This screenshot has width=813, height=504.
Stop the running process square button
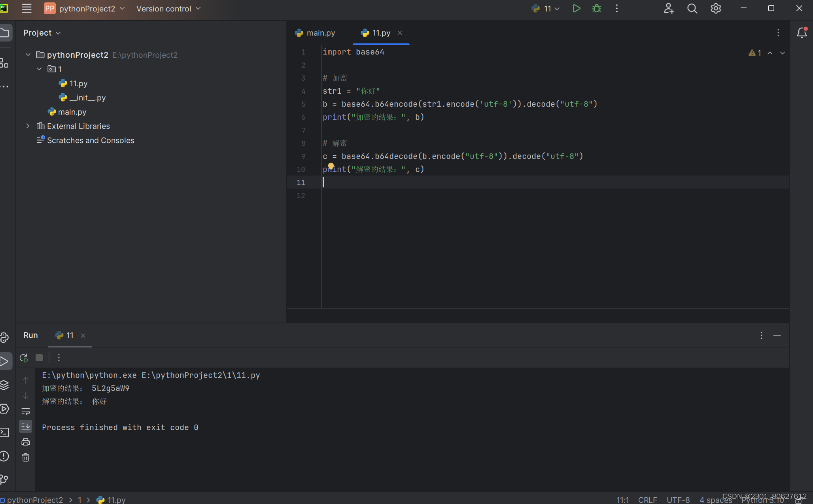coord(39,358)
